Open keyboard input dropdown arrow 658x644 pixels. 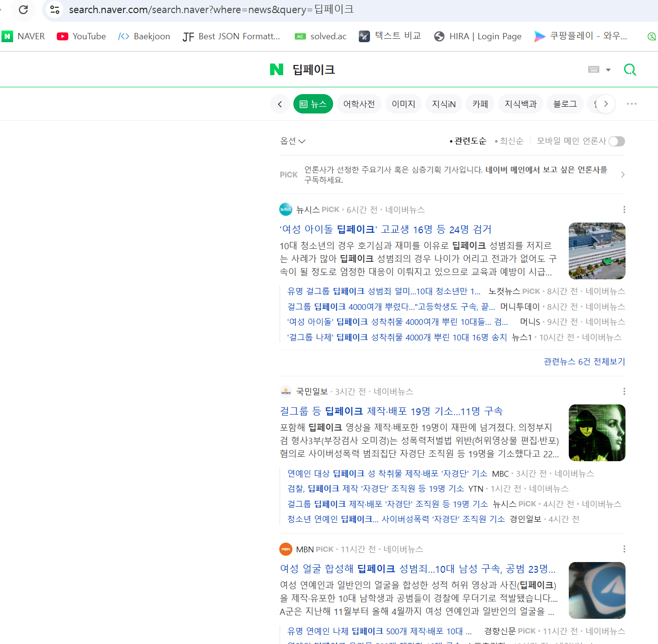point(608,70)
